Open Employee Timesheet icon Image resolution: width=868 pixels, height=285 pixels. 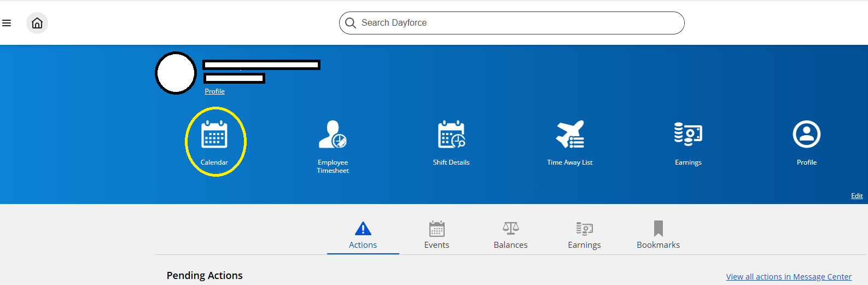point(333,134)
